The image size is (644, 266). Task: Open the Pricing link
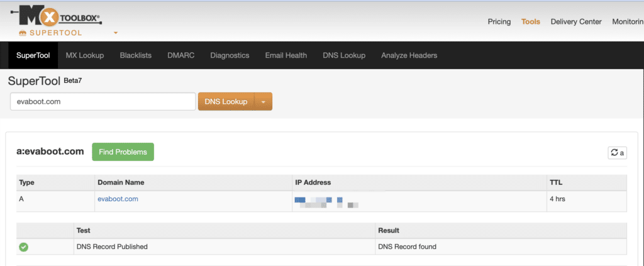click(x=499, y=22)
